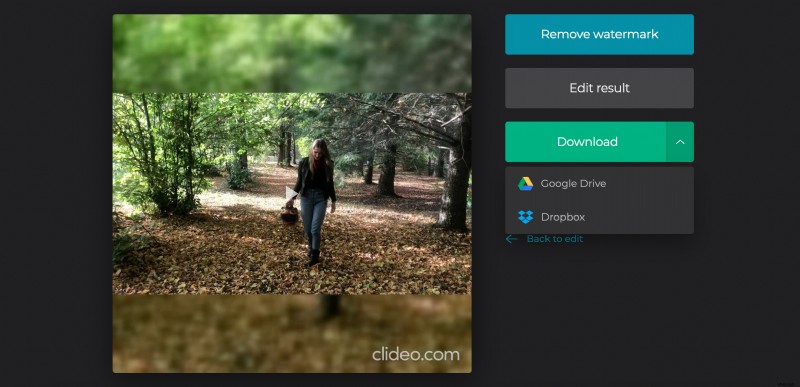Open Edit result
The image size is (800, 387).
coord(599,88)
